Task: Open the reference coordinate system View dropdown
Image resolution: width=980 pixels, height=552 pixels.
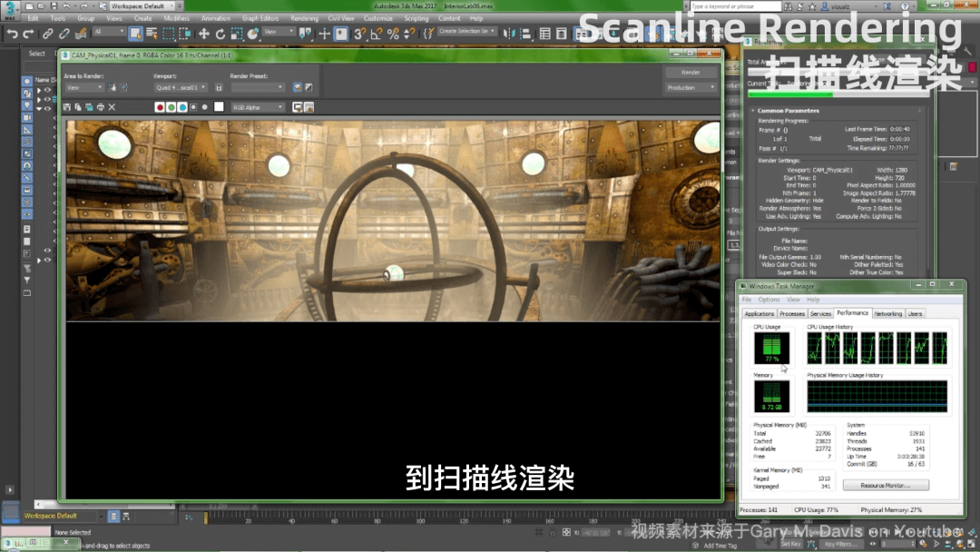Action: click(279, 31)
